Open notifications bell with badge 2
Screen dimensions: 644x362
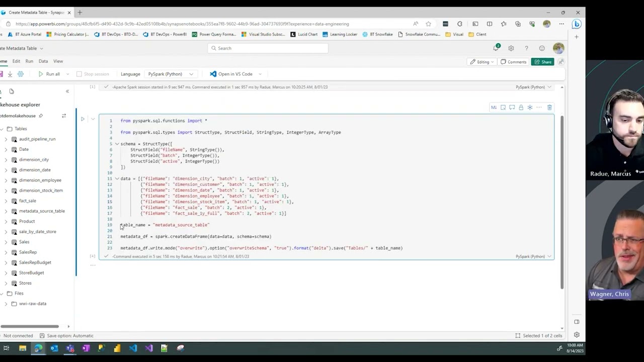point(496,48)
